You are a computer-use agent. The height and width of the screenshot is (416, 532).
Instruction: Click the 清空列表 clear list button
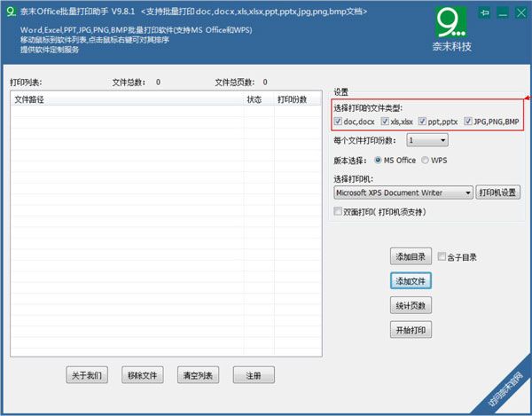point(198,375)
